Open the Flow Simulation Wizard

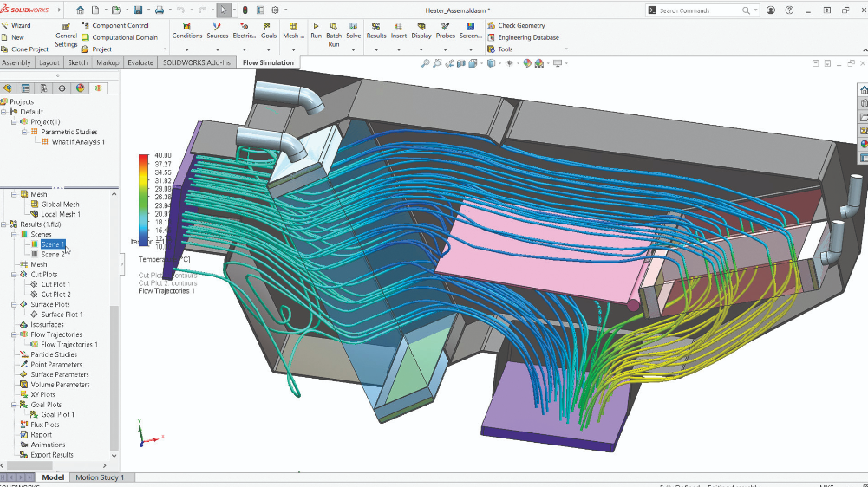point(16,25)
